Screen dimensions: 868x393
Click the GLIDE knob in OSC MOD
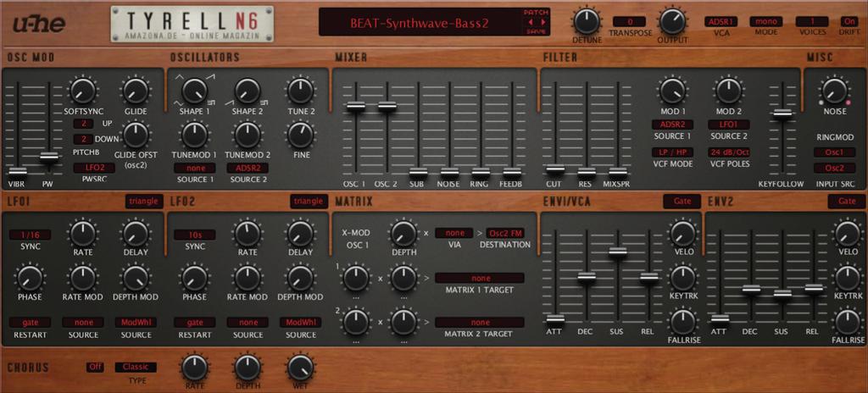click(136, 91)
